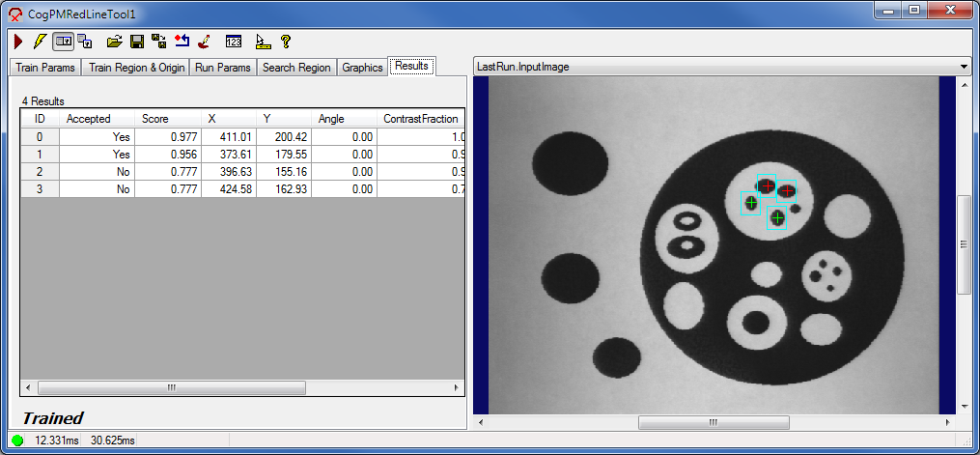Click the results table horizontal scrollbar thumb

[x=172, y=387]
